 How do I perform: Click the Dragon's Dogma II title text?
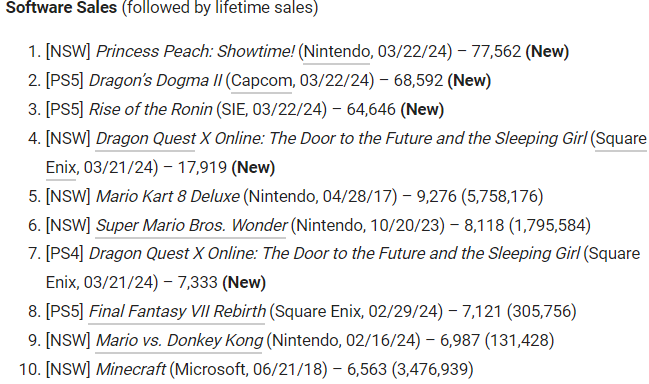click(x=155, y=81)
